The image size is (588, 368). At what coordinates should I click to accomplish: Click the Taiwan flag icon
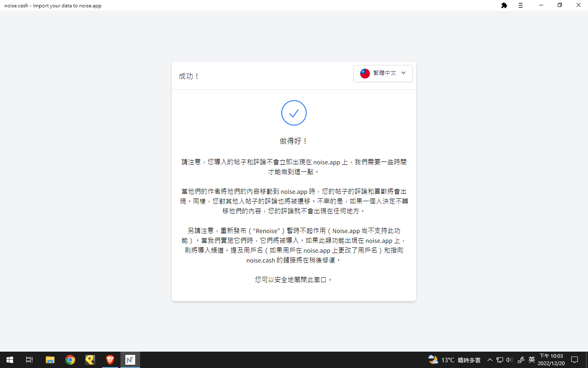(365, 74)
